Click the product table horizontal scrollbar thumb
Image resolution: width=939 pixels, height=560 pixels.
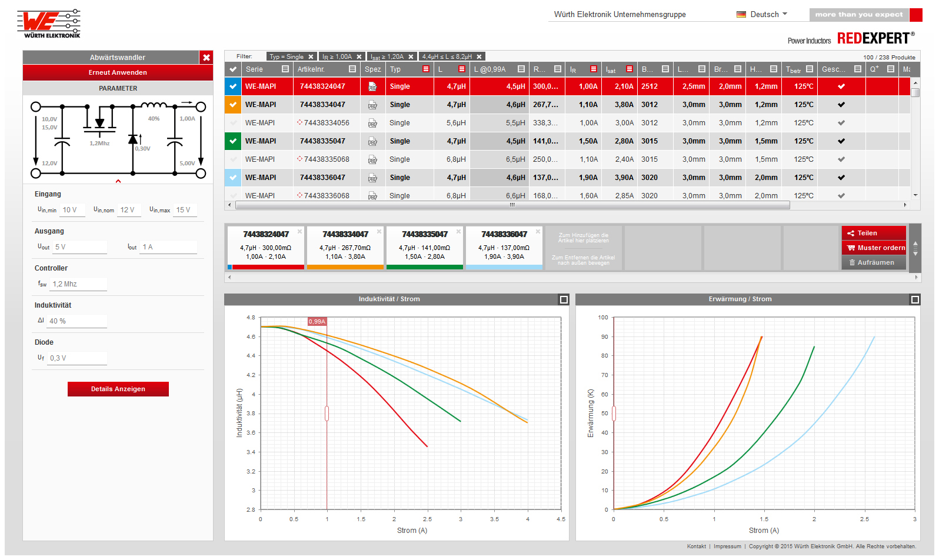[512, 205]
